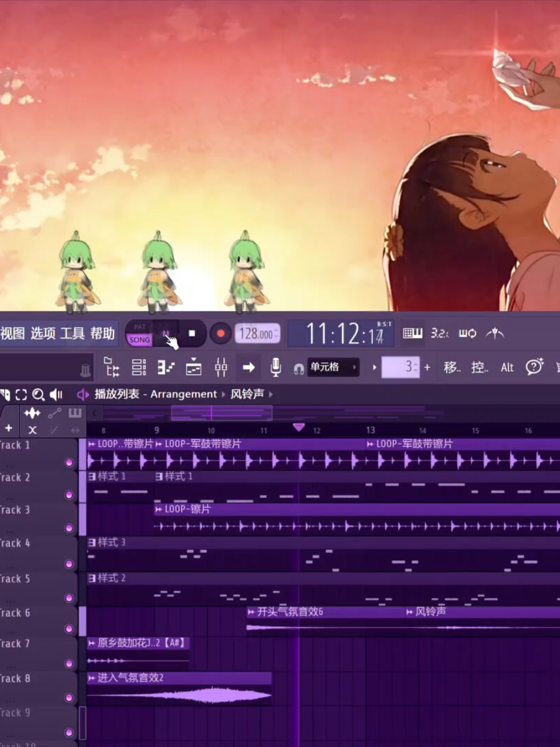Click the 128.000 tempo field
Screen dimensions: 560x747
point(257,334)
